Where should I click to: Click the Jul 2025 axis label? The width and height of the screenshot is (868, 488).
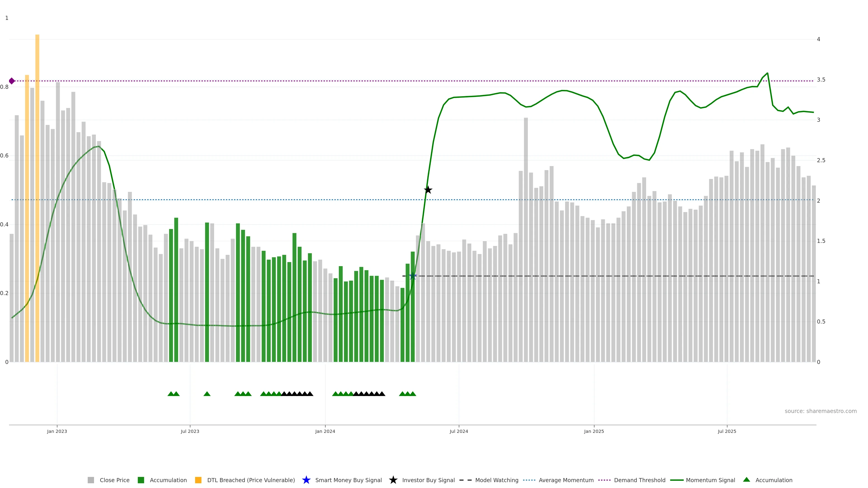727,432
